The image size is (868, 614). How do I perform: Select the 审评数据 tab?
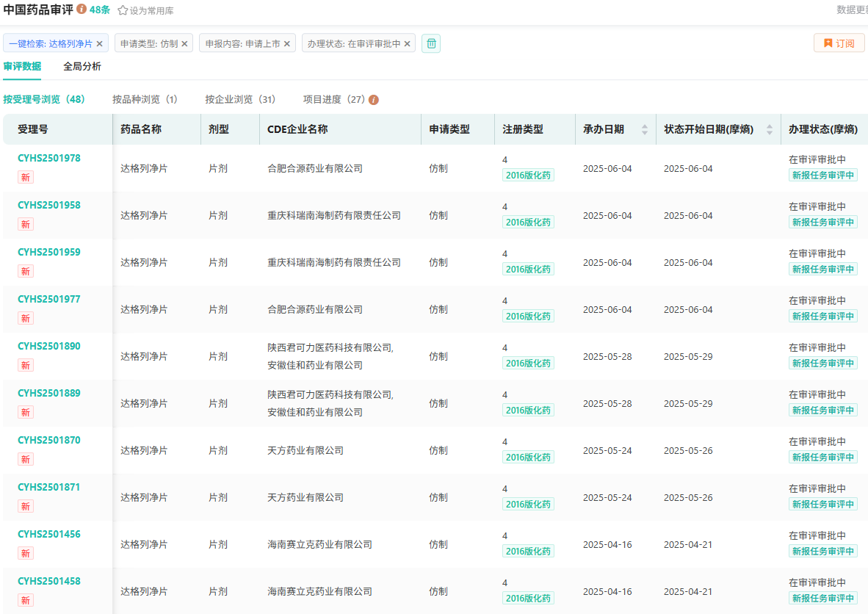tap(22, 66)
